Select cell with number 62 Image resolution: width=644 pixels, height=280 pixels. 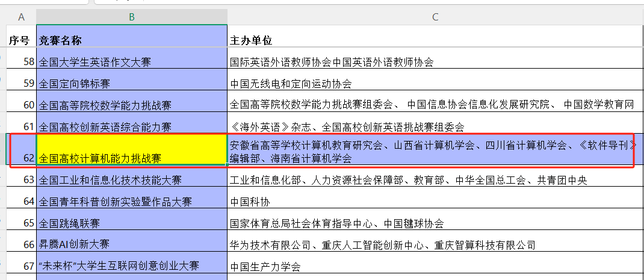(x=21, y=150)
